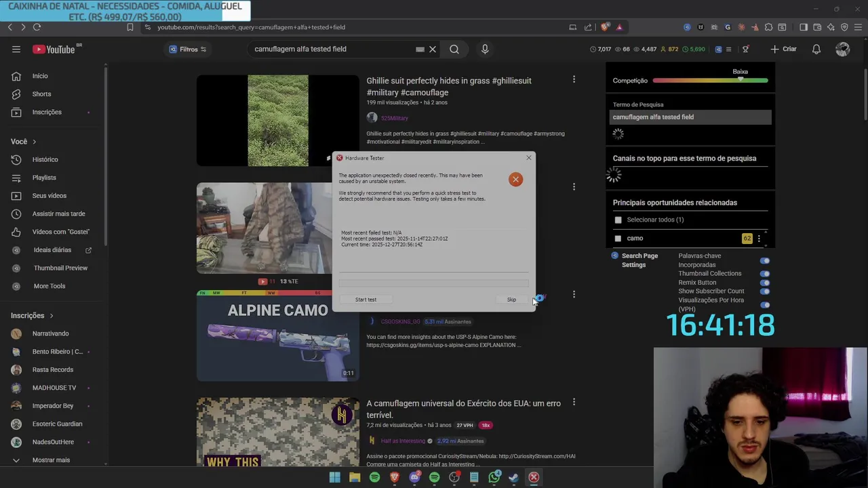The width and height of the screenshot is (868, 488).
Task: Reload the page in the browser
Action: (37, 27)
